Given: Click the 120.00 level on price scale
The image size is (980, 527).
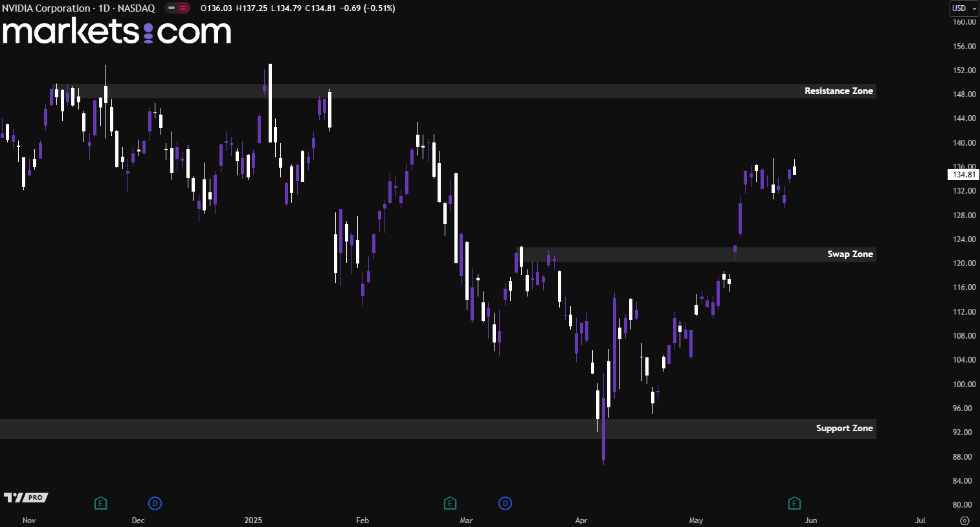Looking at the screenshot, I should (964, 263).
